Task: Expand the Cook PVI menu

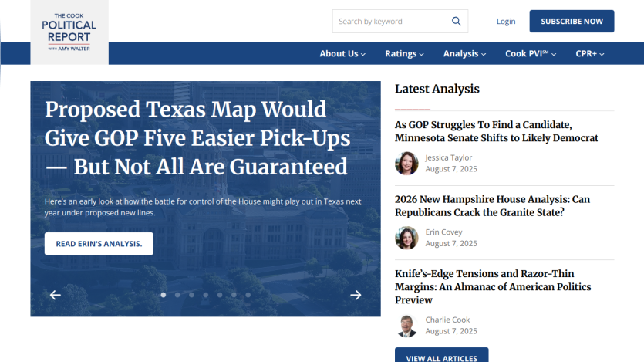Action: (531, 54)
